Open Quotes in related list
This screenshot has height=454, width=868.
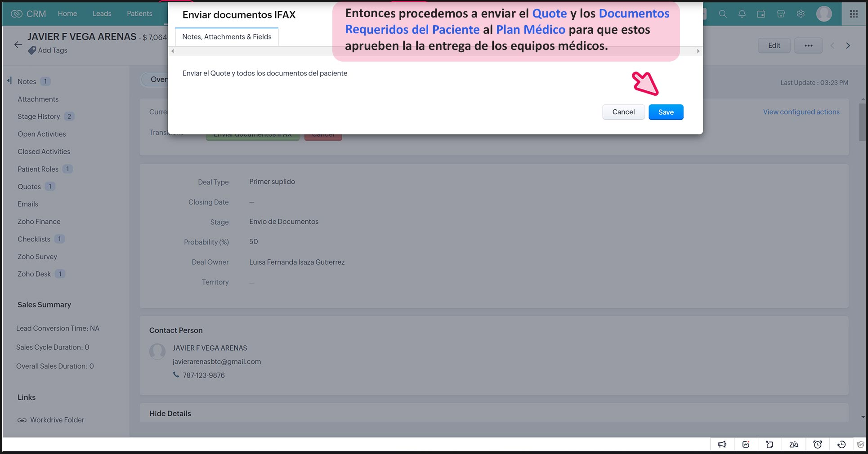tap(29, 187)
